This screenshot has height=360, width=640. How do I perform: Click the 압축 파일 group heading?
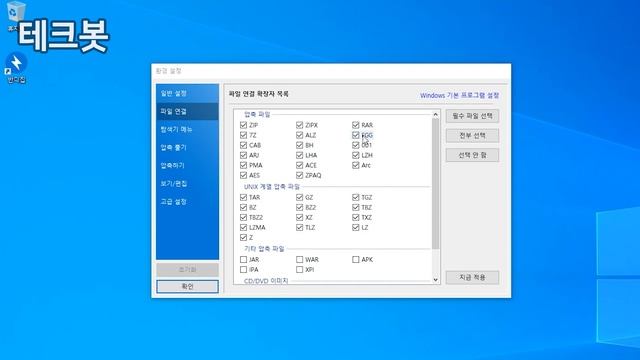coord(257,114)
